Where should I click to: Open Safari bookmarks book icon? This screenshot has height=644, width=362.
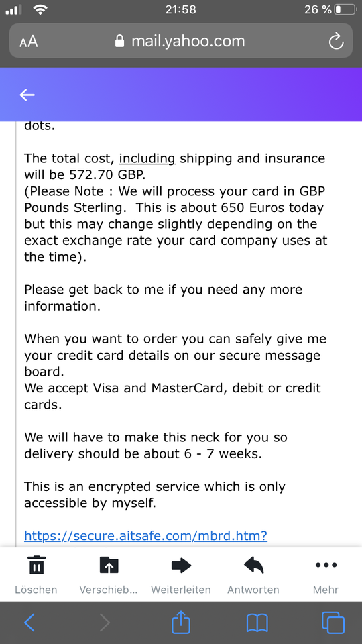(257, 623)
